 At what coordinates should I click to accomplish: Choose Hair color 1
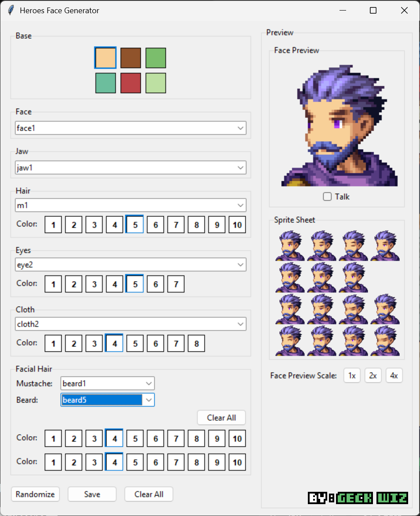pyautogui.click(x=53, y=225)
